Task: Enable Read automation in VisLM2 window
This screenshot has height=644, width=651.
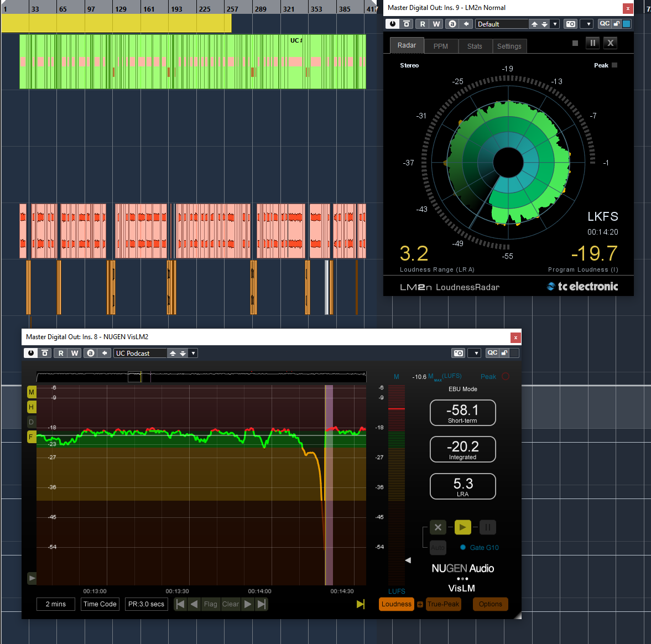Action: point(61,353)
